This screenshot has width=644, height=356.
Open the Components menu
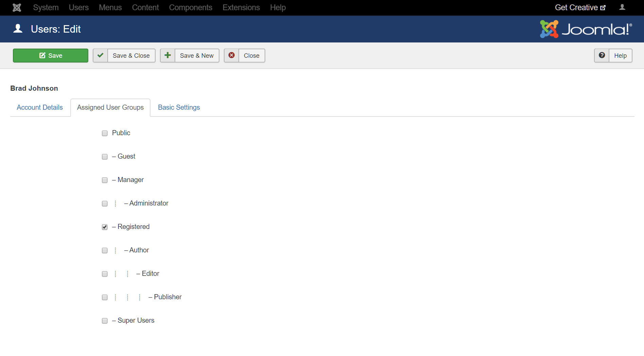pyautogui.click(x=191, y=7)
